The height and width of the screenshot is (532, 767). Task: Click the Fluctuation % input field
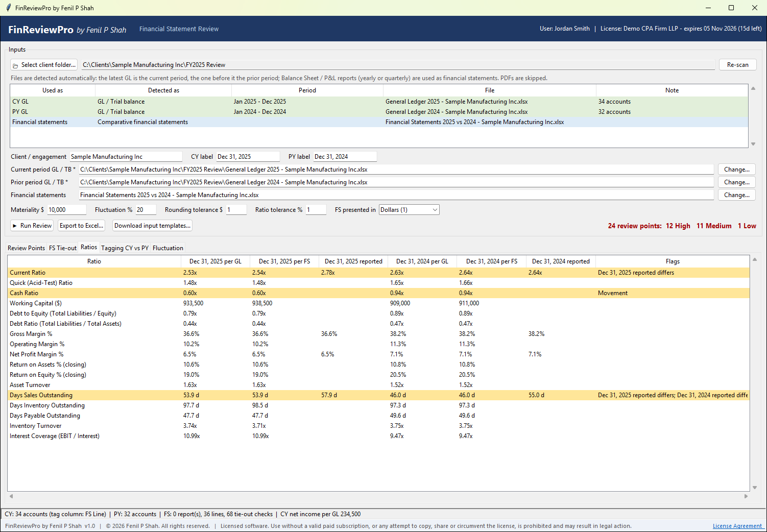(146, 210)
